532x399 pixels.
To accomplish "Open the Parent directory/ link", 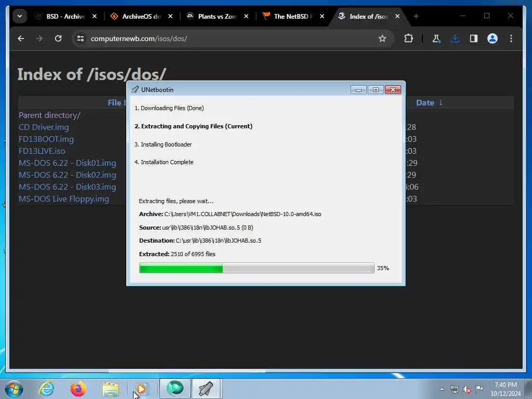I will pos(49,115).
